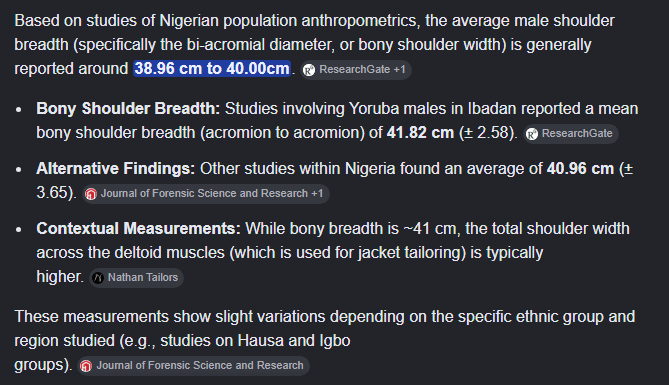Click the red journal icon in the bottom citation
This screenshot has height=385, width=669.
click(x=86, y=366)
